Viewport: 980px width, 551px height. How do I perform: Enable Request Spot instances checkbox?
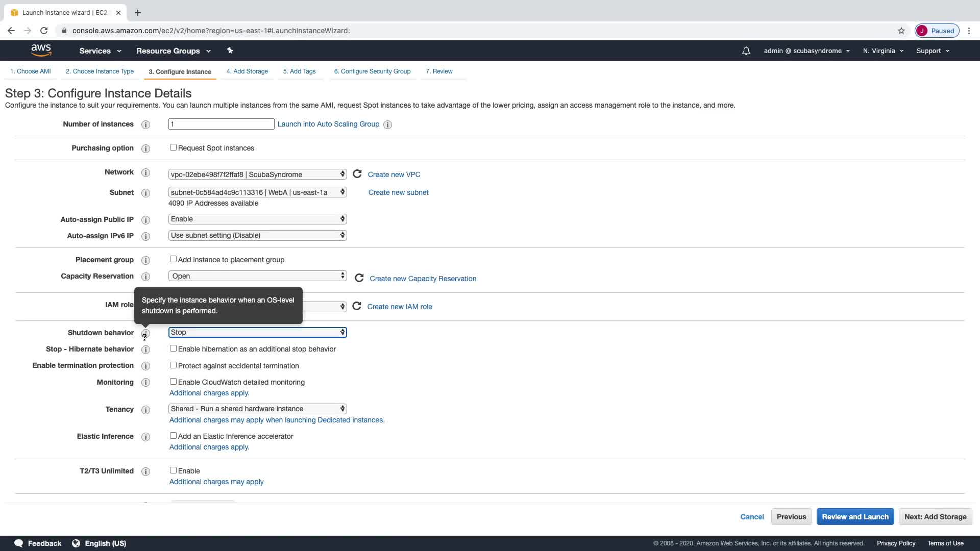click(173, 147)
